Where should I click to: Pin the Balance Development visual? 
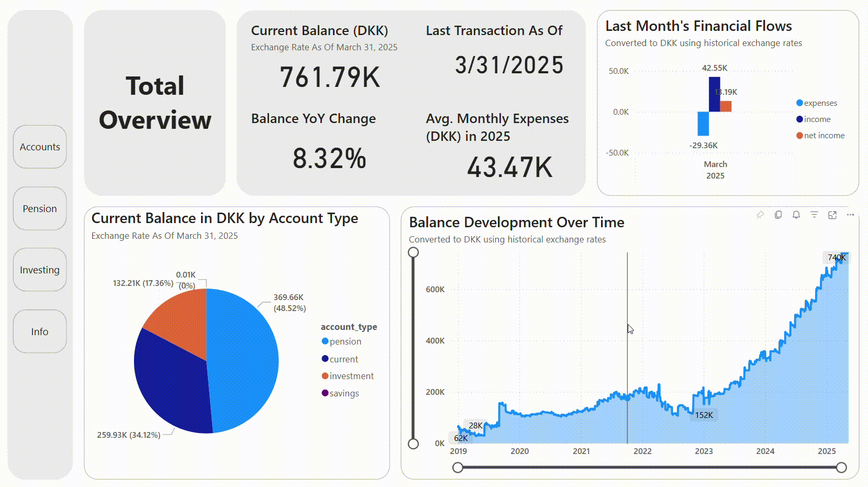[760, 215]
